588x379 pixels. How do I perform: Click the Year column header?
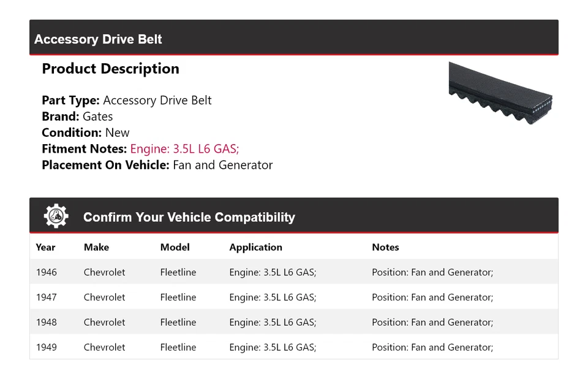pos(45,247)
